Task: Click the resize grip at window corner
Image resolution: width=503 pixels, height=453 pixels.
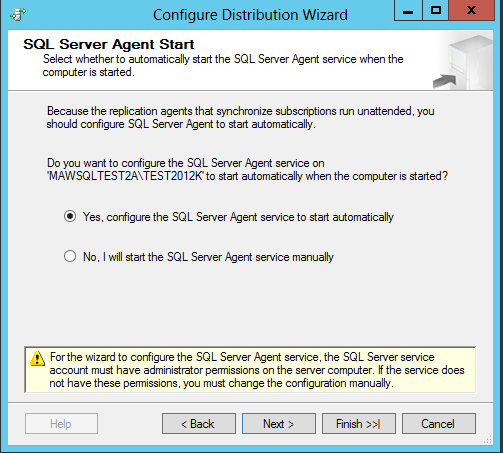Action: pyautogui.click(x=488, y=440)
